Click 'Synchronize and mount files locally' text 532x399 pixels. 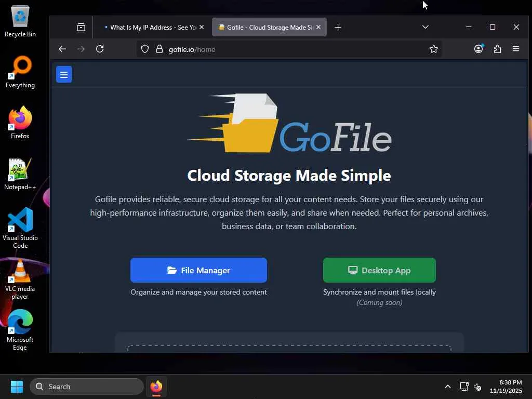(x=379, y=292)
